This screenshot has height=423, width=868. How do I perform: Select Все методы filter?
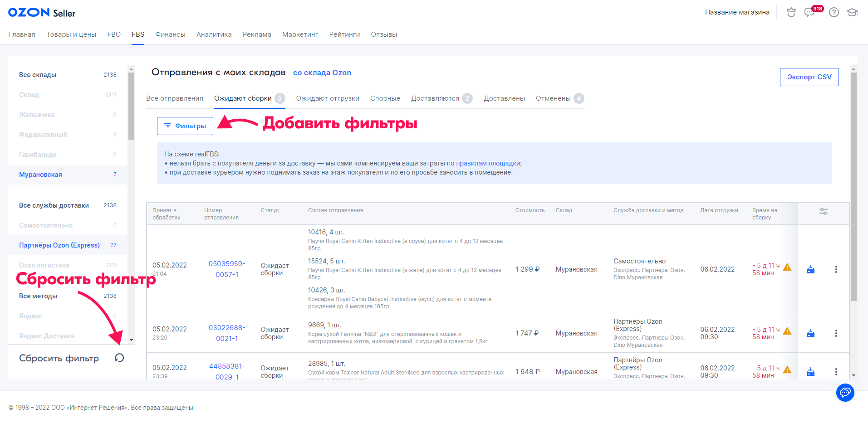[x=68, y=296]
